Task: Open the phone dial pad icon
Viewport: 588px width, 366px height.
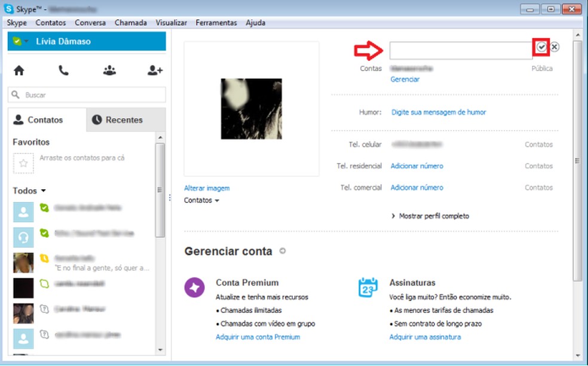Action: tap(63, 70)
